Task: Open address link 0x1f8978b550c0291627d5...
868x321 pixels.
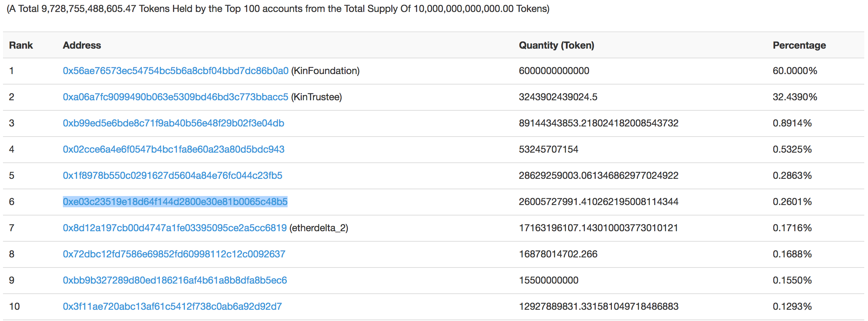Action: (173, 175)
